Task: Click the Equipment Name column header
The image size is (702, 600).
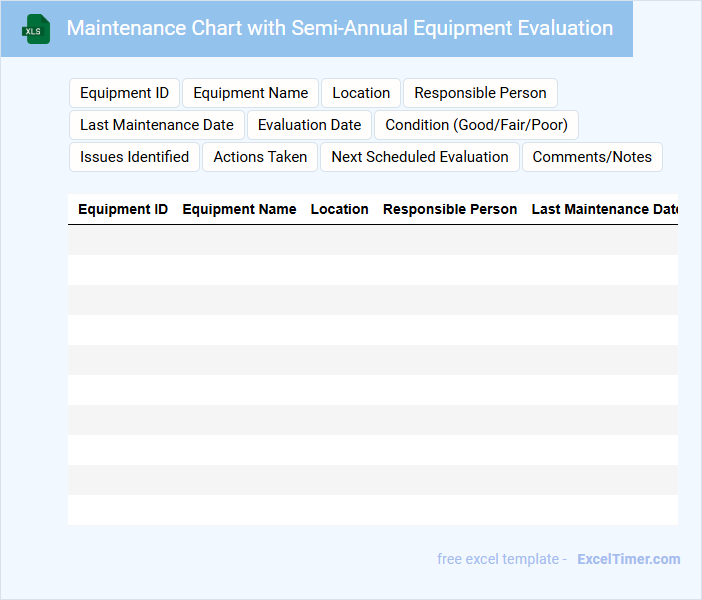Action: [239, 210]
